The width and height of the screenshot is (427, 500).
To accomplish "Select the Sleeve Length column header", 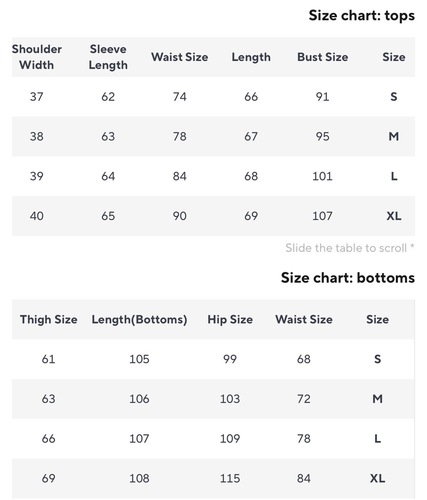I will (x=108, y=57).
